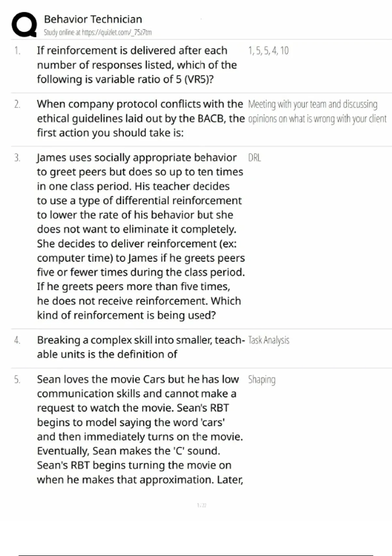Click the horizontal line at page bottom
The image size is (392, 556).
pos(196,555)
